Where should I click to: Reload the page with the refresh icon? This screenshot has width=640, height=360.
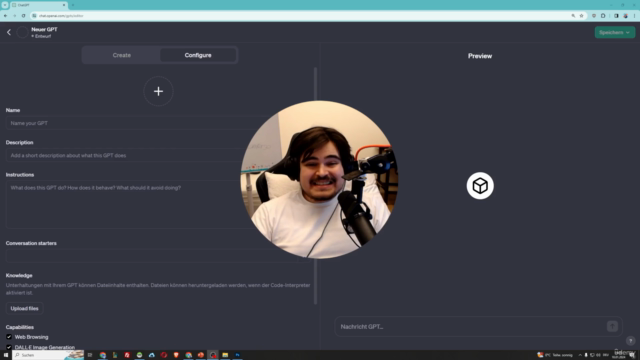(23, 16)
